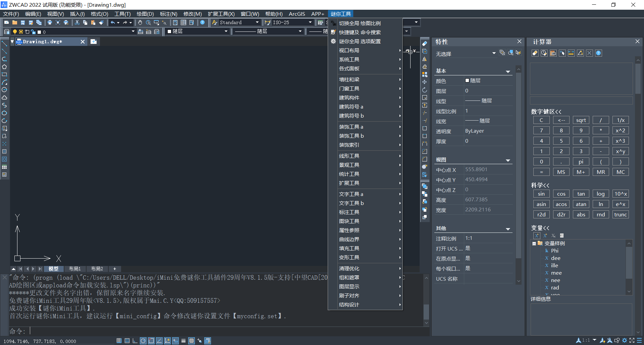Toggle Object Snap in status bar

151,341
